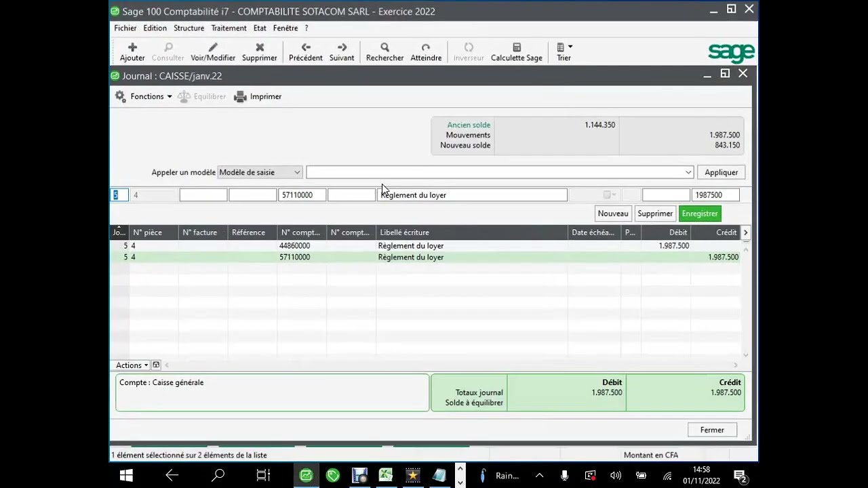Expand Modèle de saisie dropdown

tap(297, 172)
